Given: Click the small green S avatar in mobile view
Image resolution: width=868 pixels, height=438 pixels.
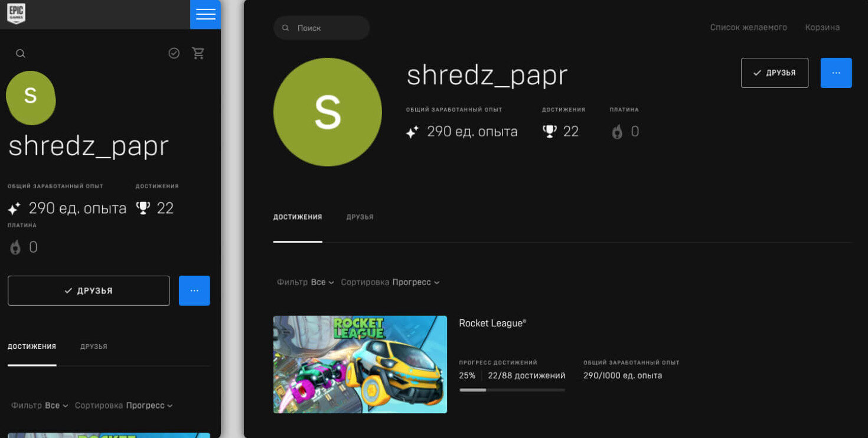Looking at the screenshot, I should 31,97.
